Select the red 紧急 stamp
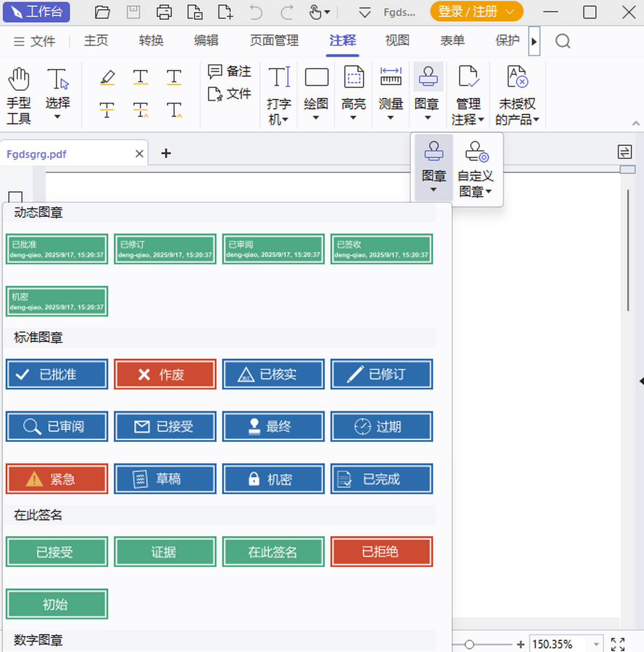 click(57, 479)
